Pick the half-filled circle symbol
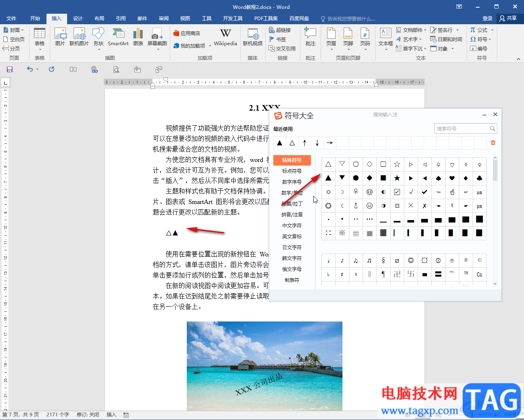The image size is (524, 420). 383,192
